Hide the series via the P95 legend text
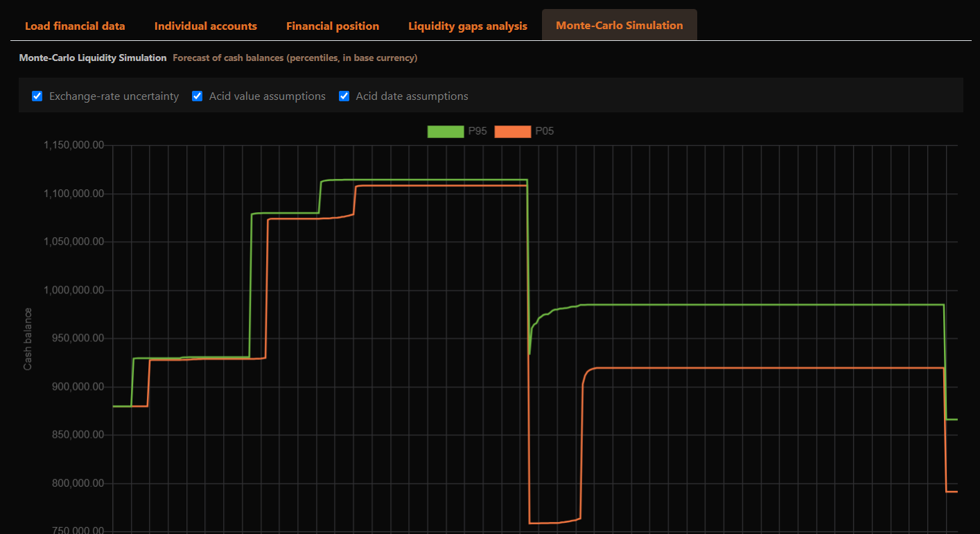Viewport: 980px width, 534px height. tap(478, 132)
